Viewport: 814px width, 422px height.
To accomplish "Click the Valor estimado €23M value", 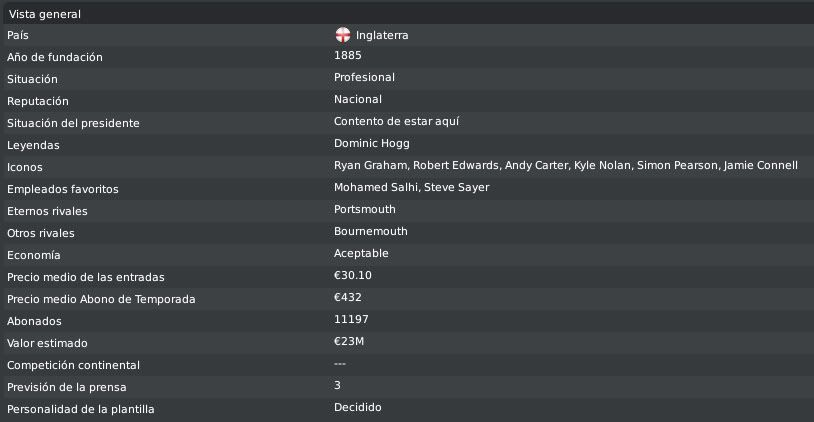I will click(x=349, y=341).
